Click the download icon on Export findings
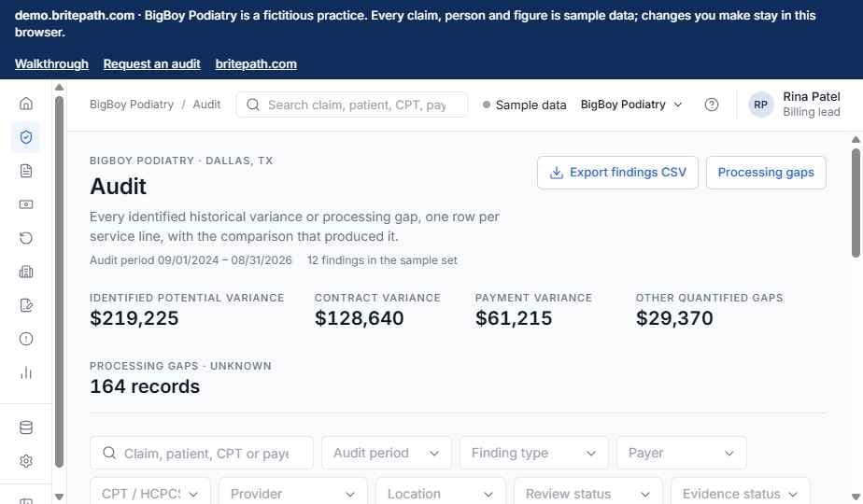This screenshot has height=504, width=863. 557,173
